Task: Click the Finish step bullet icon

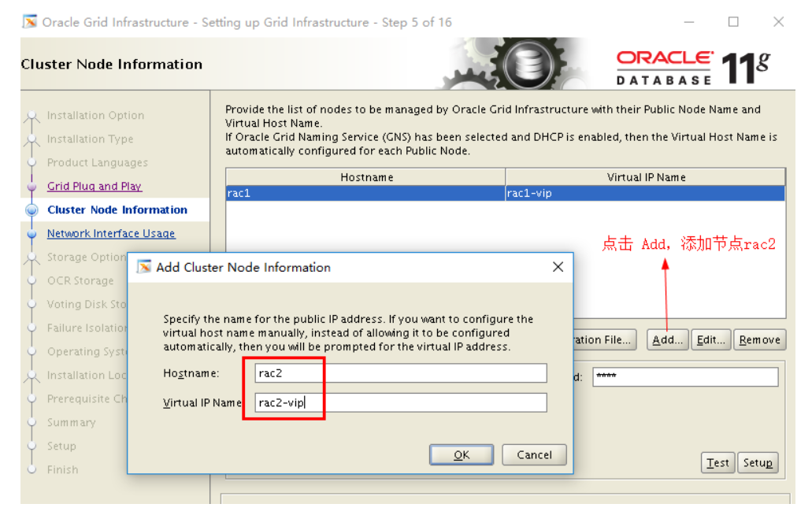Action: pos(32,469)
